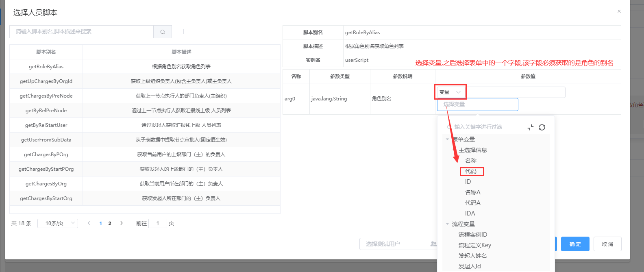The width and height of the screenshot is (644, 272).
Task: Click the 确定 confirm button
Action: tap(575, 244)
